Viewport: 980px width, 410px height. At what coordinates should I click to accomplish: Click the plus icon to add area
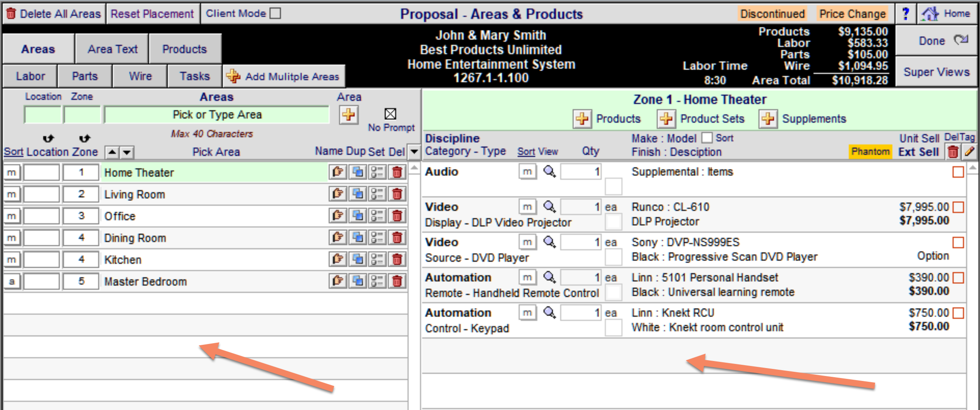[x=349, y=115]
